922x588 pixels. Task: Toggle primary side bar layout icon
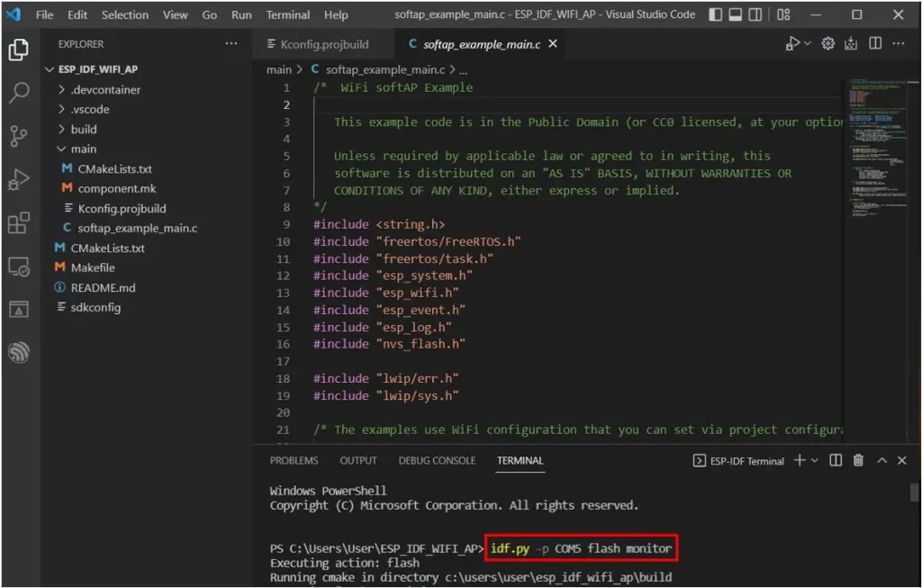[715, 14]
